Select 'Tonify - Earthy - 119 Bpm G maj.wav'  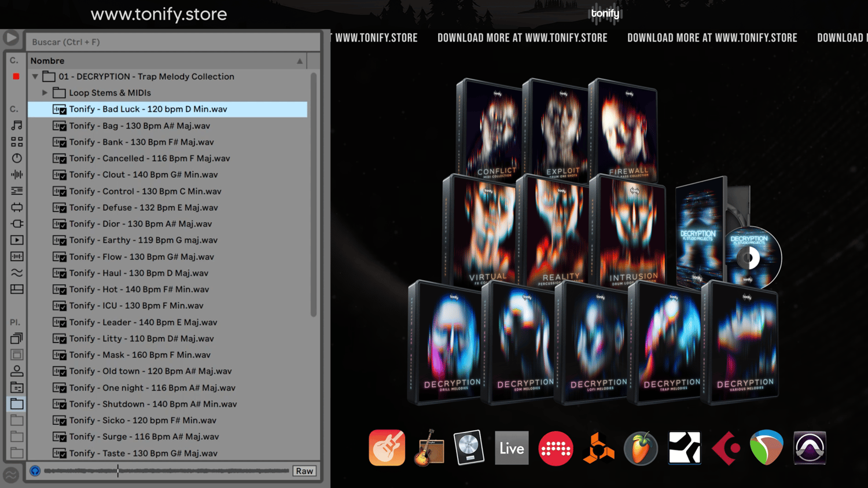167,240
